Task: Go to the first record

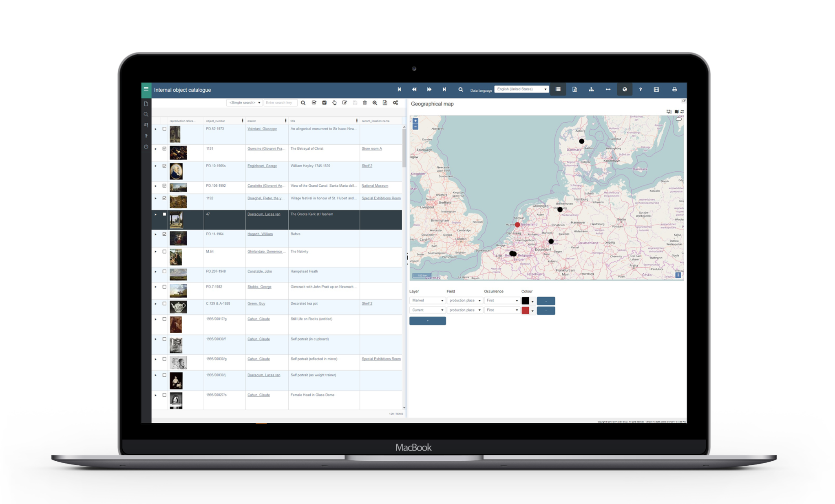Action: (x=399, y=89)
